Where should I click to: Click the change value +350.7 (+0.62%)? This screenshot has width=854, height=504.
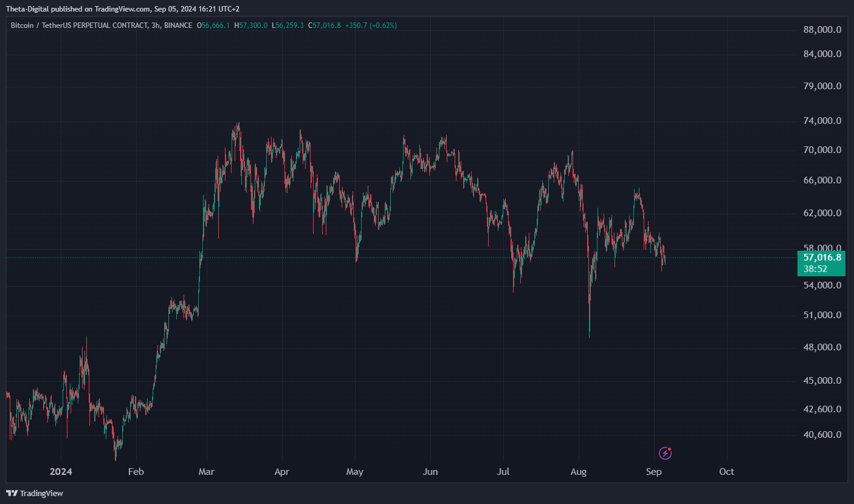coord(371,26)
